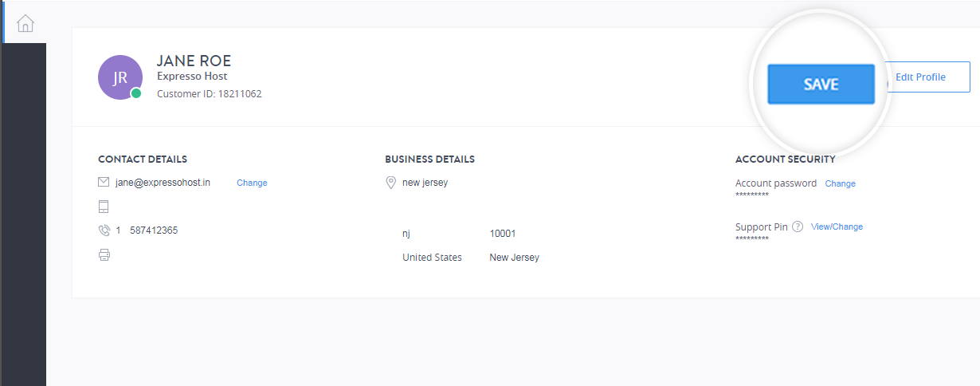Image resolution: width=980 pixels, height=386 pixels.
Task: Change the contact email address
Action: point(252,183)
